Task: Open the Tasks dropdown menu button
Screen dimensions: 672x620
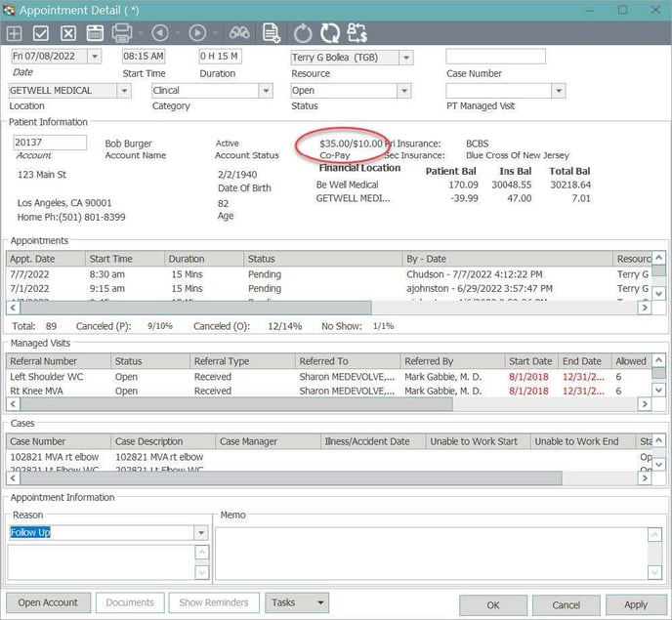Action: [296, 603]
